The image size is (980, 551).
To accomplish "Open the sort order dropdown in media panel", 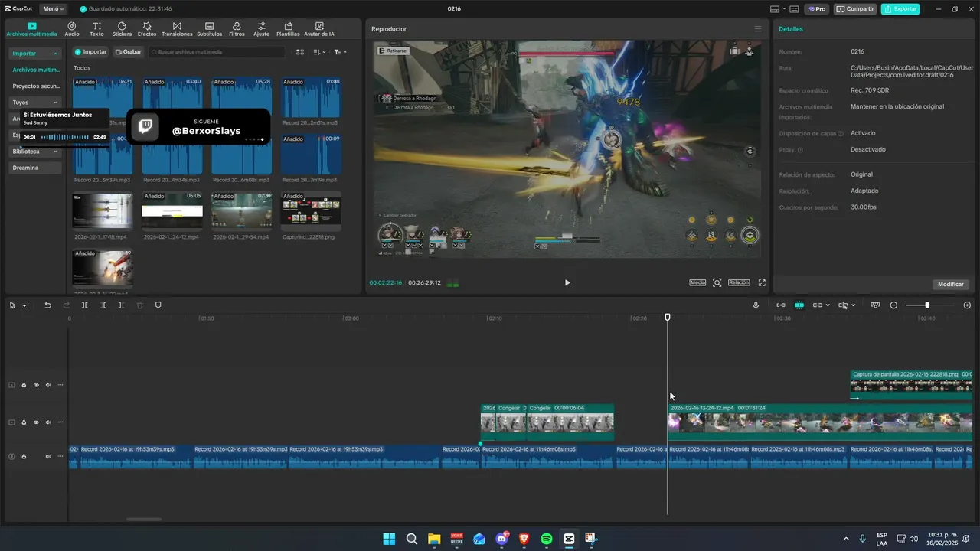I will (320, 52).
